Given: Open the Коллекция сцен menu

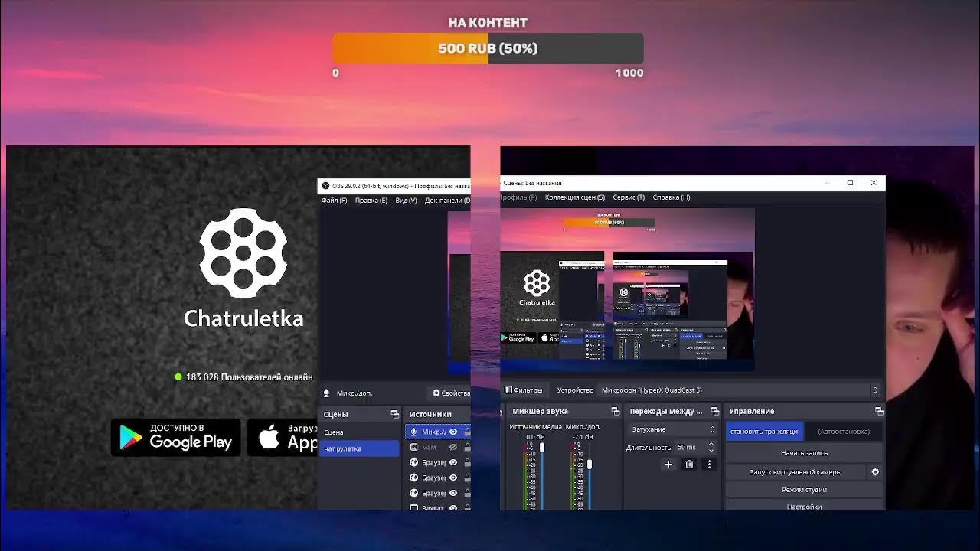Looking at the screenshot, I should (575, 197).
